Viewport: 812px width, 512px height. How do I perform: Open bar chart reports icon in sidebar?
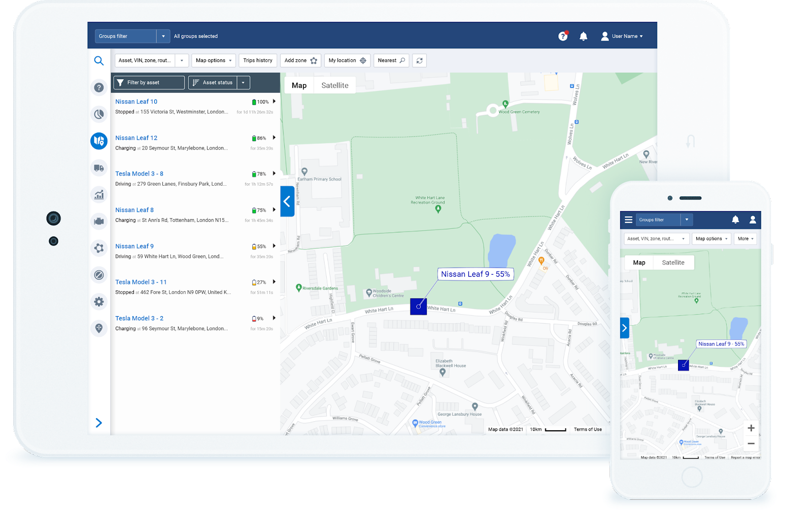99,194
